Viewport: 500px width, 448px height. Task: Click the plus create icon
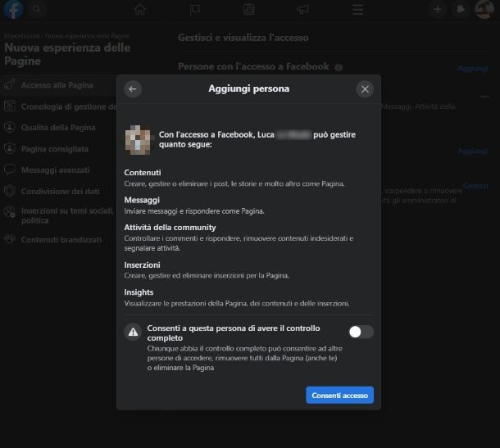438,10
